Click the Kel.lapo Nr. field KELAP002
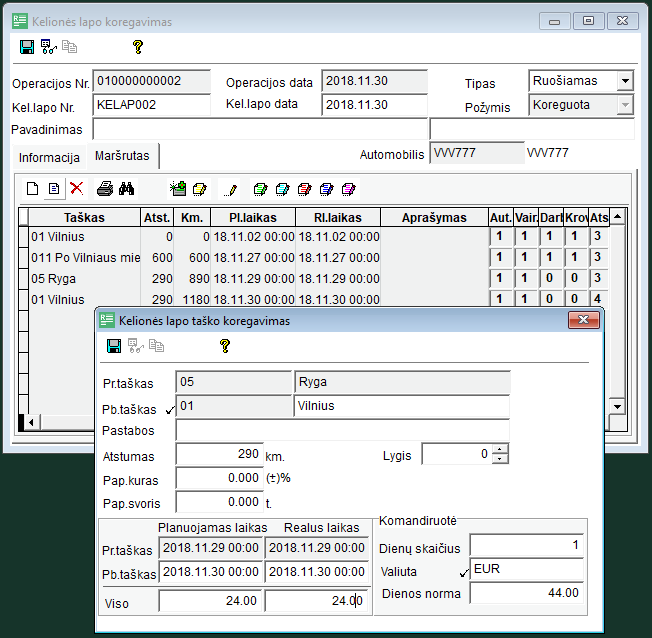Screen dimensions: 652x638 tap(151, 105)
